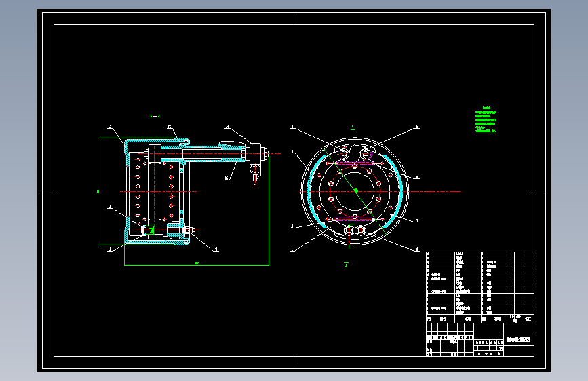This screenshot has height=381, width=588.
Task: Select the bottom green section-cut marker
Action: click(x=346, y=264)
